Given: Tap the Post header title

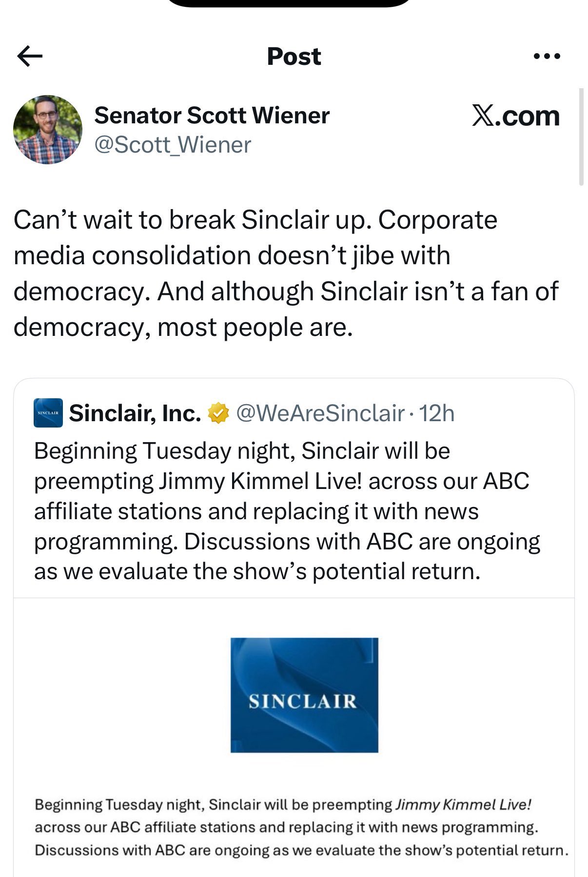Looking at the screenshot, I should click(x=294, y=57).
